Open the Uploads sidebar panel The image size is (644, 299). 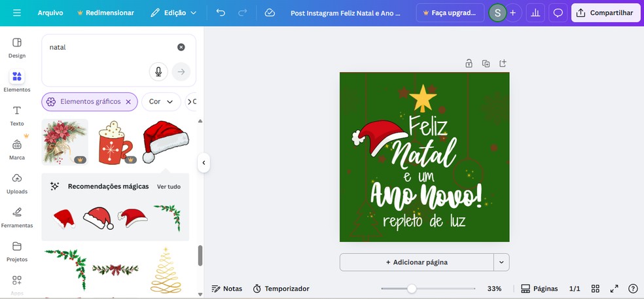coord(17,184)
